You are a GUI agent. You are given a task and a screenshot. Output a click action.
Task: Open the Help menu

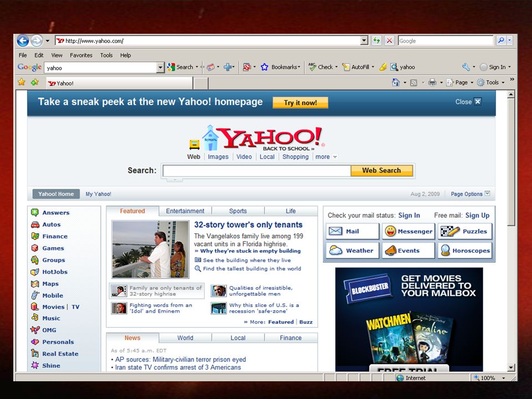point(126,55)
